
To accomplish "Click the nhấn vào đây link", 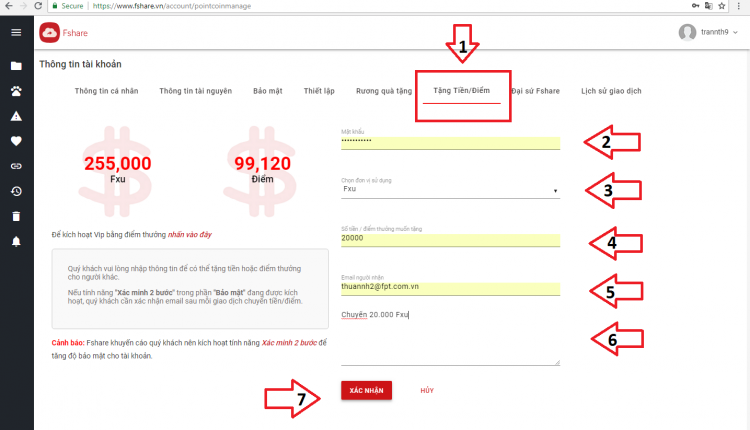I will (x=189, y=234).
